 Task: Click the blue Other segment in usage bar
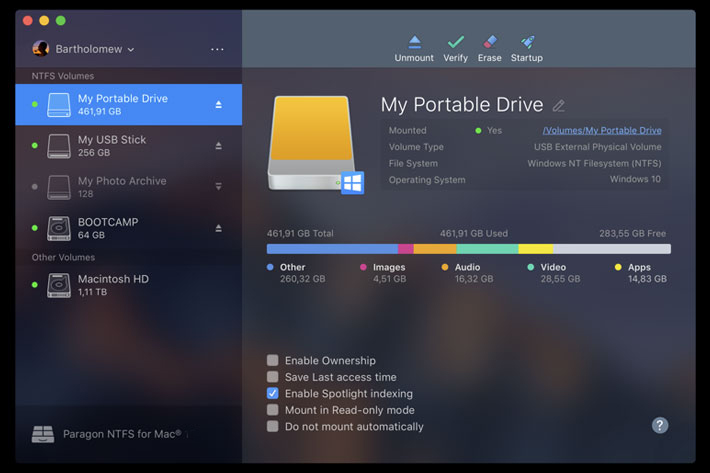332,249
